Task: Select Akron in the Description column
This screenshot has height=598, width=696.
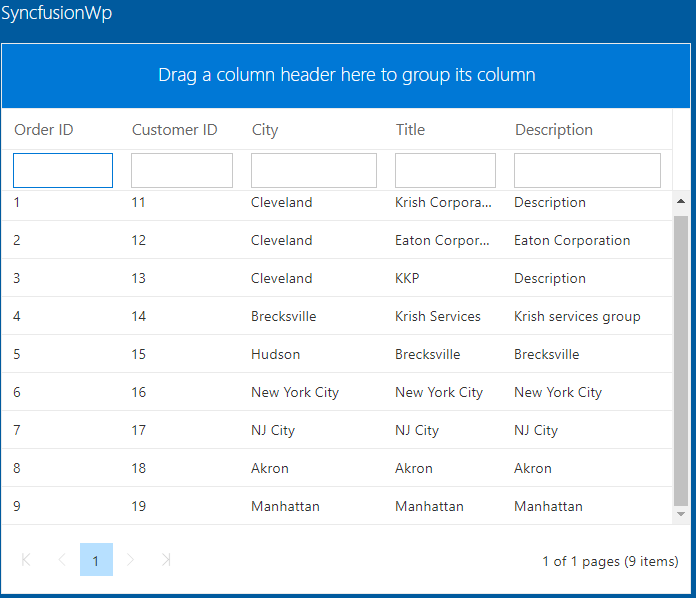Action: 533,468
